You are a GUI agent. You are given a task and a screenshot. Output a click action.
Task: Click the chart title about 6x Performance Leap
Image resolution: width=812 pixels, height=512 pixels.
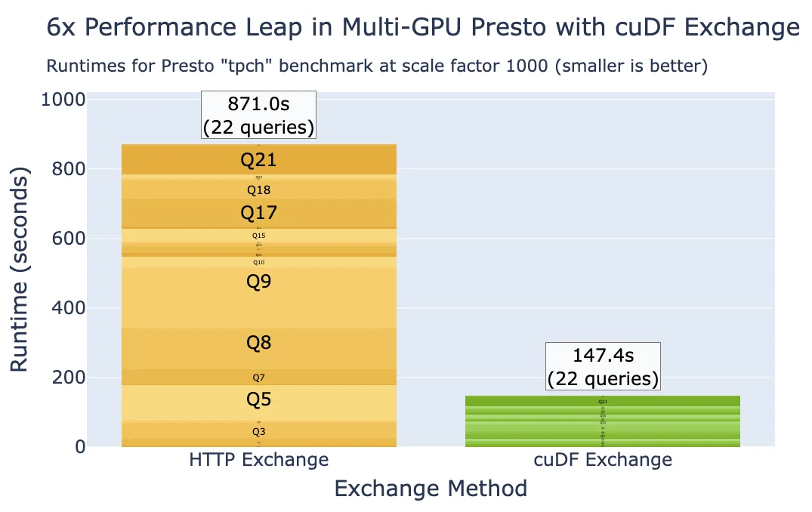pos(422,28)
